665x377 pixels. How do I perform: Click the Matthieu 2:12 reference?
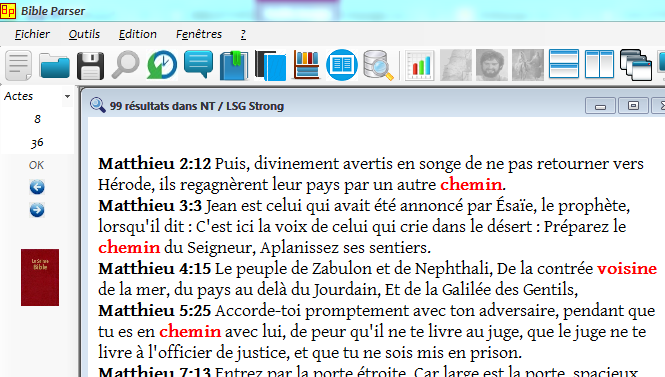154,164
